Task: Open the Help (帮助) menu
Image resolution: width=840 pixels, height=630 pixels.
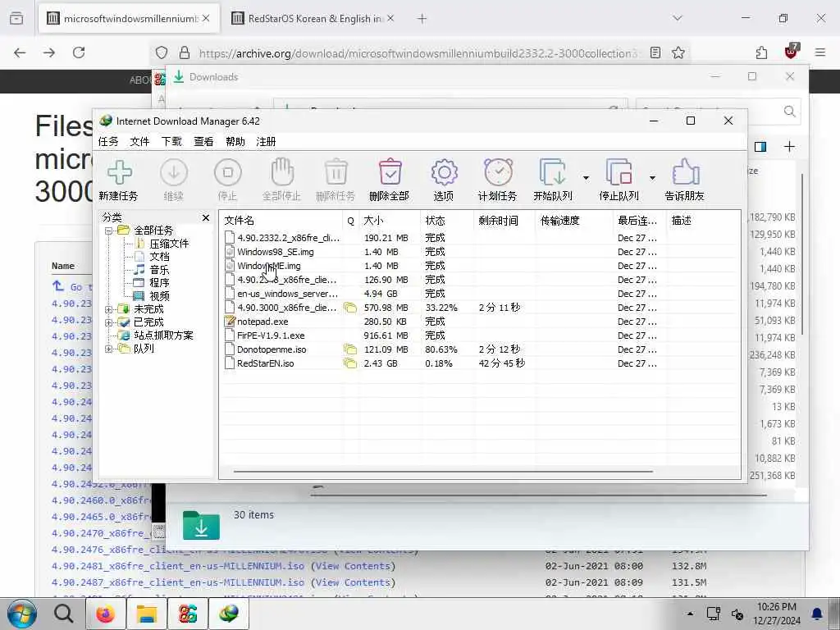Action: (x=235, y=141)
